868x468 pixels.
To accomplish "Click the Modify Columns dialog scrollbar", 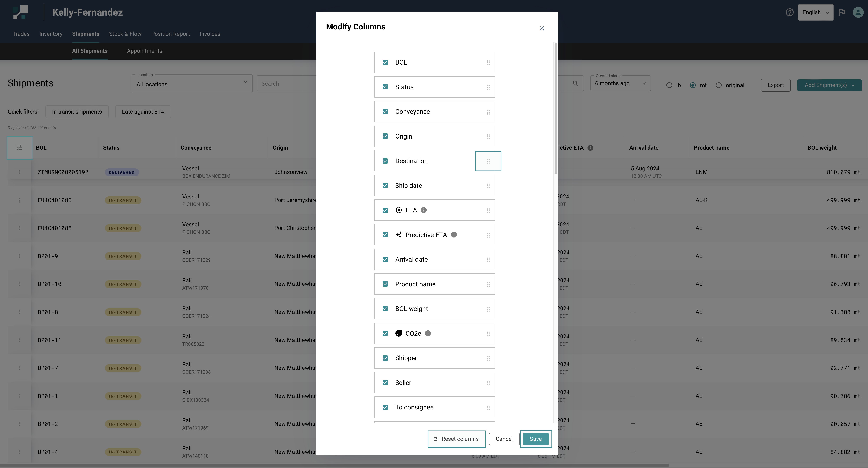I will (556, 108).
